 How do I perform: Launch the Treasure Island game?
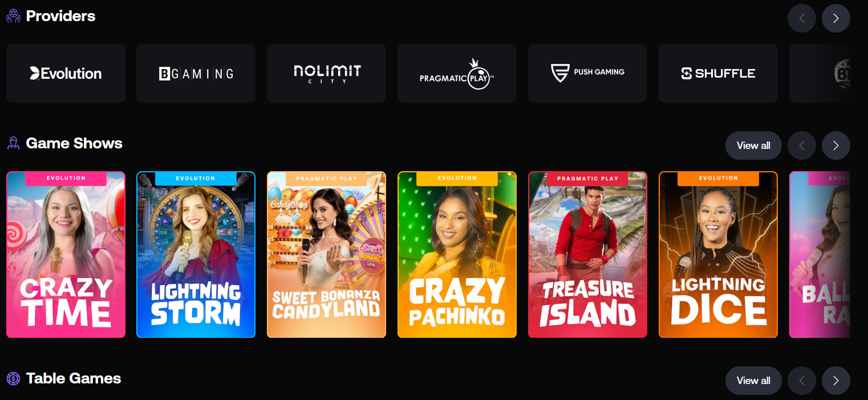click(x=587, y=254)
